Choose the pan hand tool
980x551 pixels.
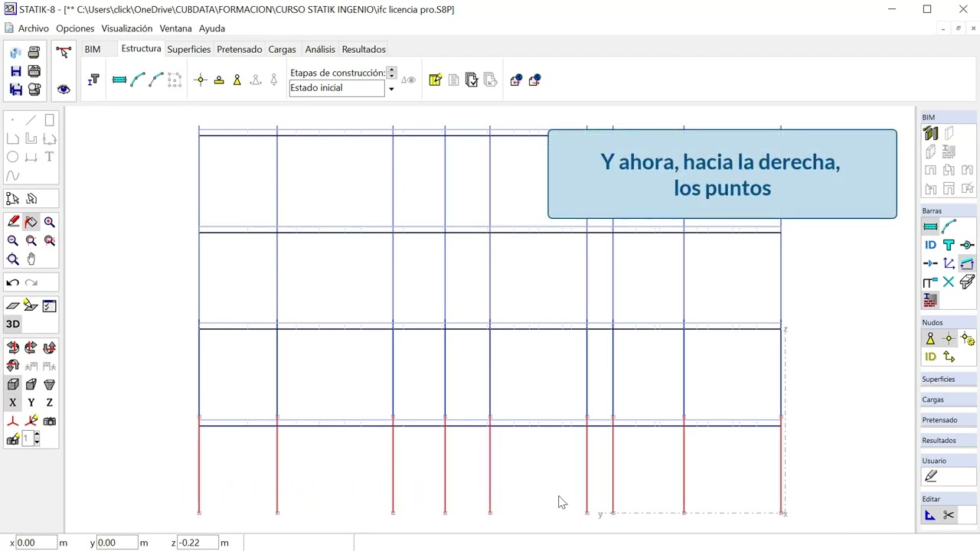click(31, 259)
